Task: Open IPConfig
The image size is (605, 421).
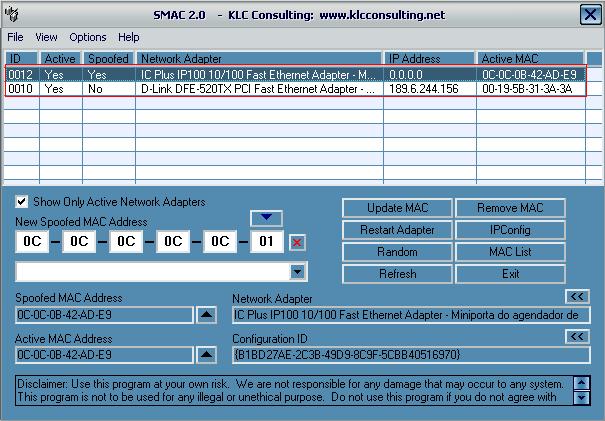Action: tap(510, 230)
